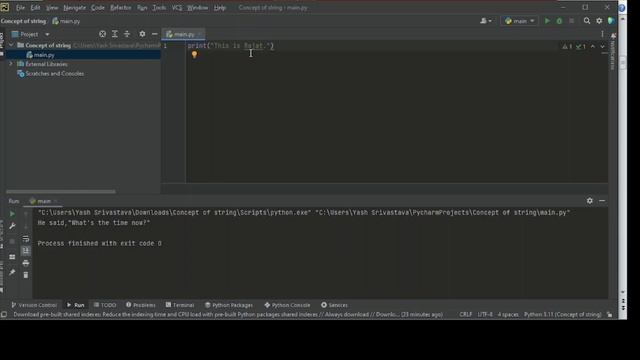640x360 pixels.
Task: Click the CRLF line separator in status bar
Action: (x=466, y=315)
